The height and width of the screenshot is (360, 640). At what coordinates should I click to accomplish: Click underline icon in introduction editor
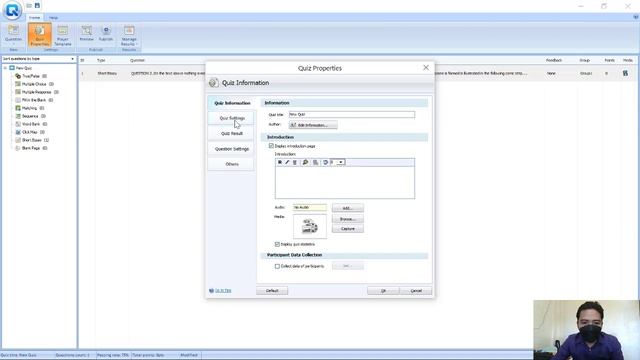pyautogui.click(x=295, y=162)
